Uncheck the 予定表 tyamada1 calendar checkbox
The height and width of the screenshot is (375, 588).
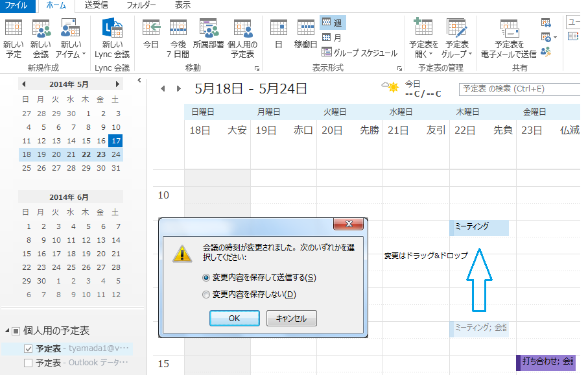pos(28,348)
